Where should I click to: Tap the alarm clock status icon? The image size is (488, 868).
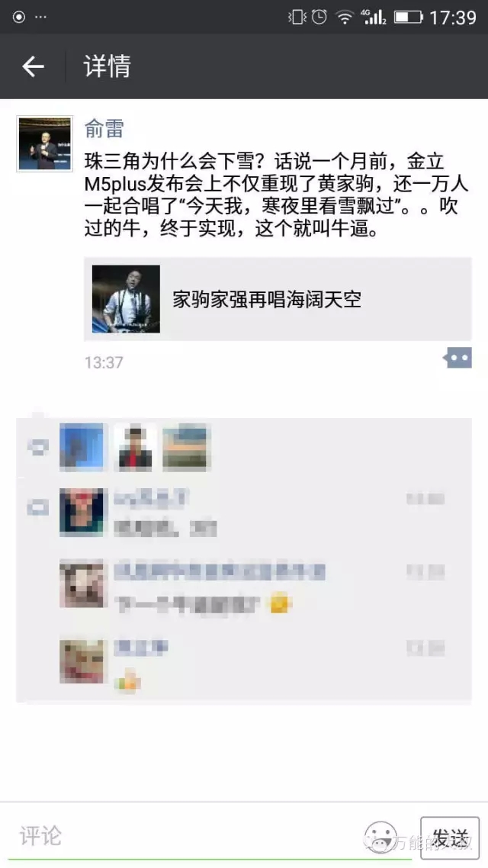[x=319, y=17]
